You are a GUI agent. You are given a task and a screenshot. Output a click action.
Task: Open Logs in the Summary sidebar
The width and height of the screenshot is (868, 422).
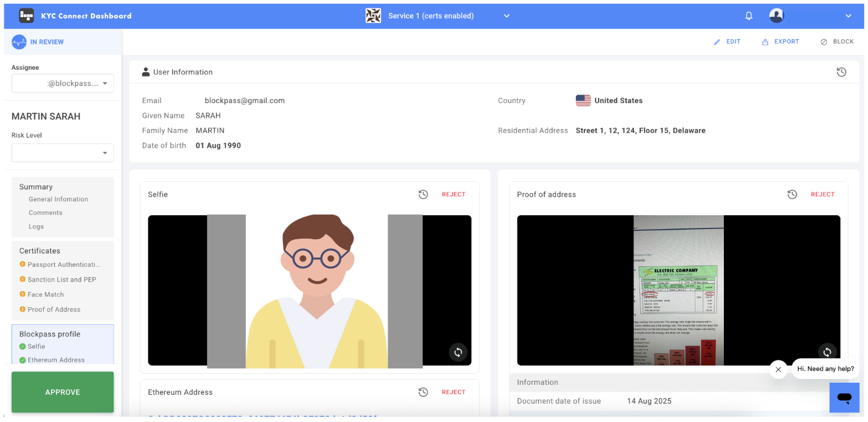[36, 226]
